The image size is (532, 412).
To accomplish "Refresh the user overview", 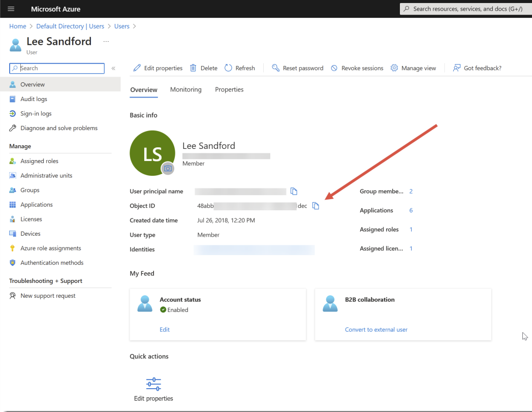I will pyautogui.click(x=240, y=68).
